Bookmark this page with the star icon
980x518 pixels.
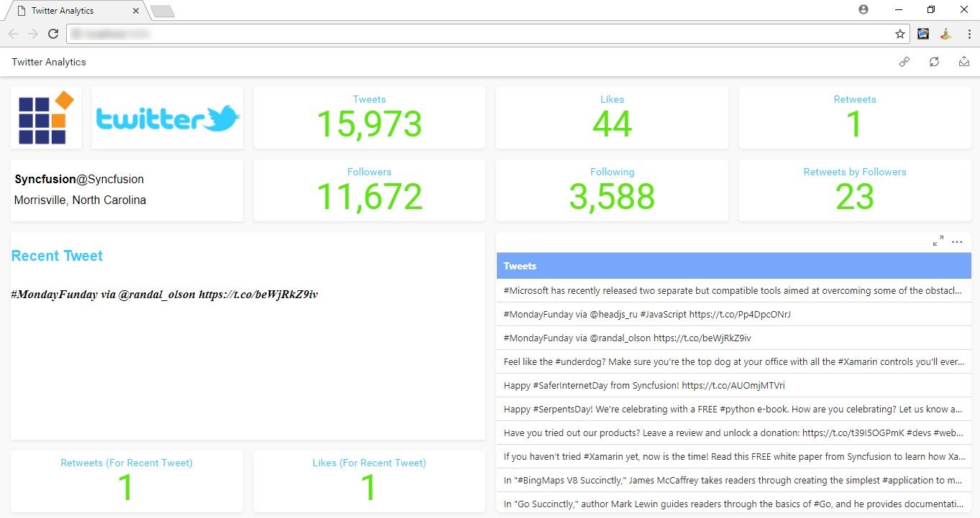[x=900, y=34]
